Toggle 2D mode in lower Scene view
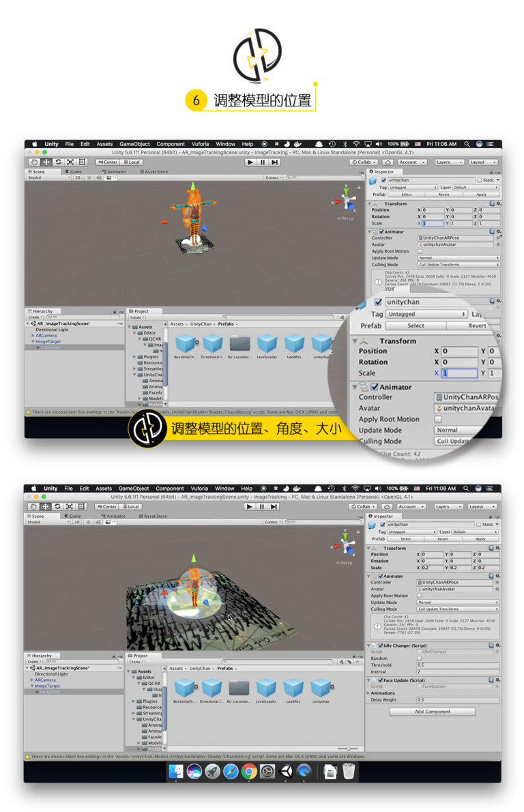This screenshot has height=812, width=524. [76, 522]
